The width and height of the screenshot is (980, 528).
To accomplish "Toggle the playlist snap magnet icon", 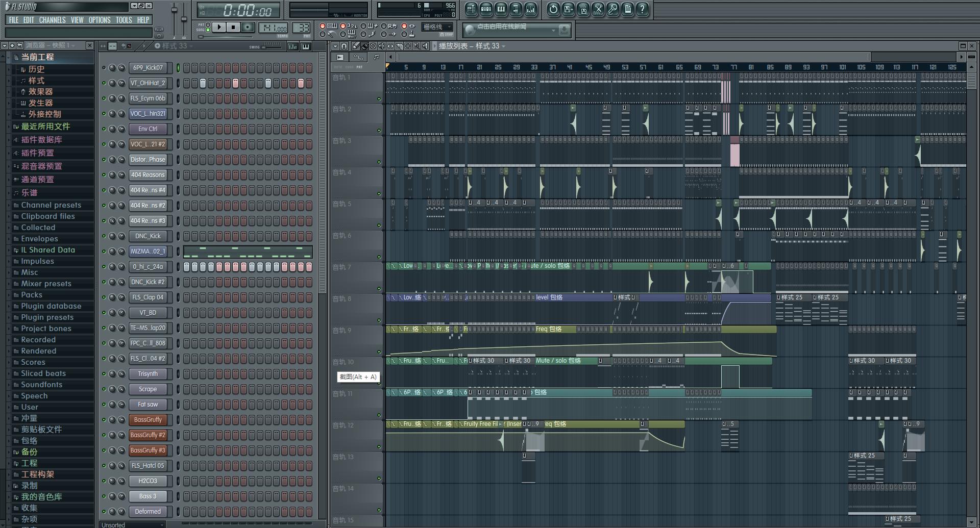I will coord(344,46).
